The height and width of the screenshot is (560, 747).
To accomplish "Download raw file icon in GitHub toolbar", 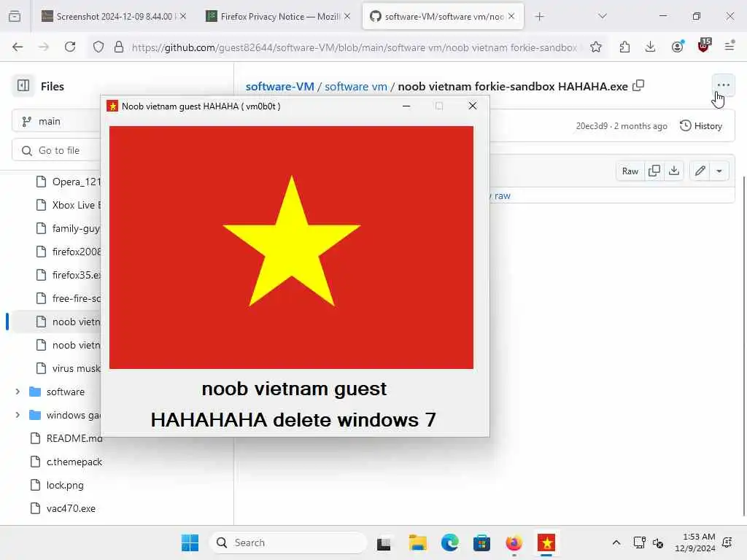I will tap(673, 171).
